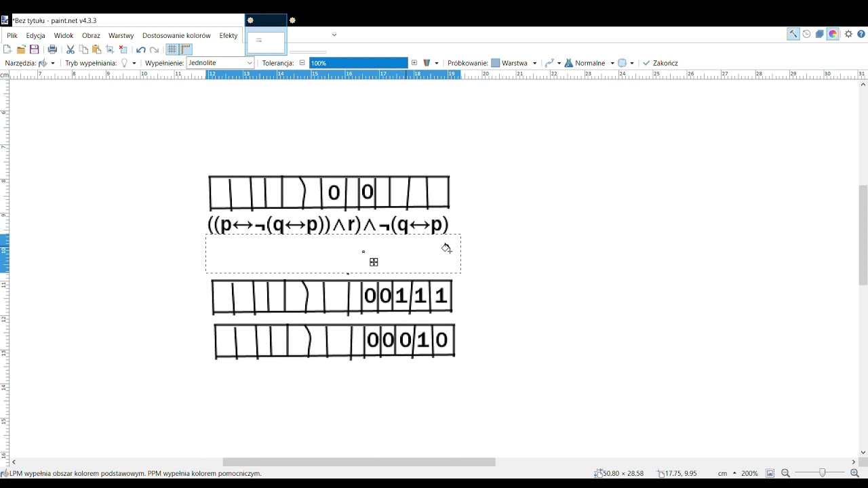Crop to selection with the crop icon
Image resolution: width=868 pixels, height=488 pixels.
110,49
